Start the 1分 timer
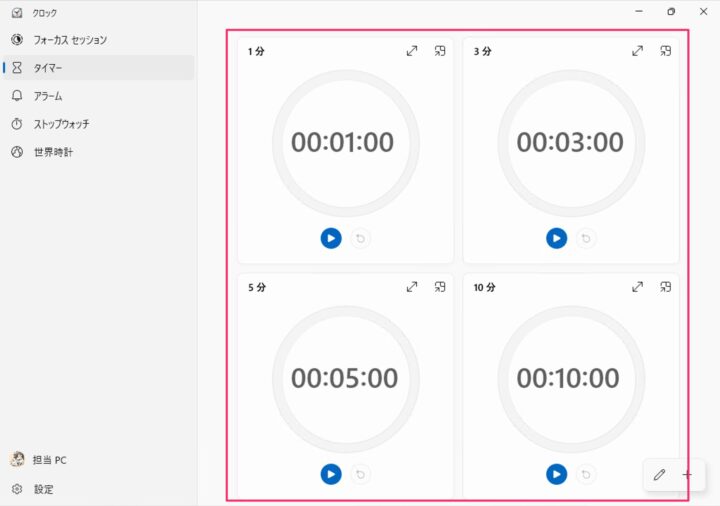The image size is (720, 506). click(x=331, y=238)
